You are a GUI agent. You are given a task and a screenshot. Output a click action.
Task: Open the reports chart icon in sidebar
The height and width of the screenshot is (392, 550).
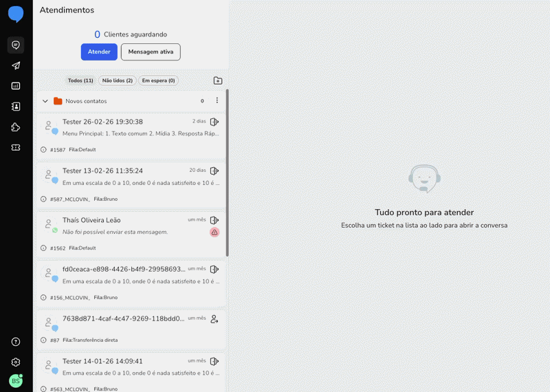coord(16,86)
